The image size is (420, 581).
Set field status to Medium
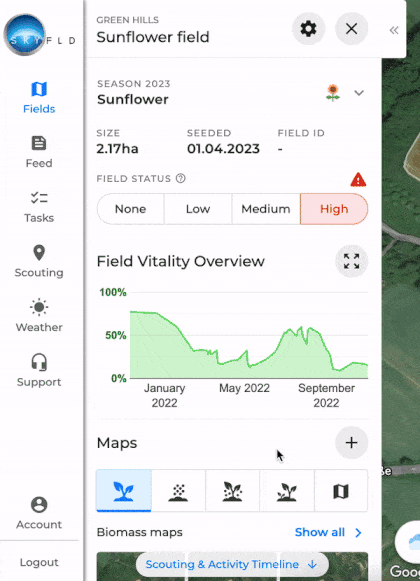pos(266,209)
